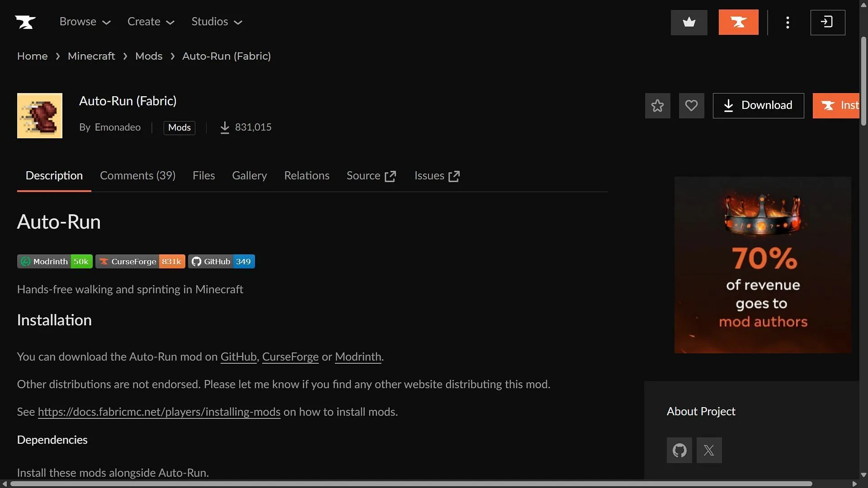Open the docs.fabricmc.net installing-mods link
The height and width of the screenshot is (488, 868).
(159, 412)
